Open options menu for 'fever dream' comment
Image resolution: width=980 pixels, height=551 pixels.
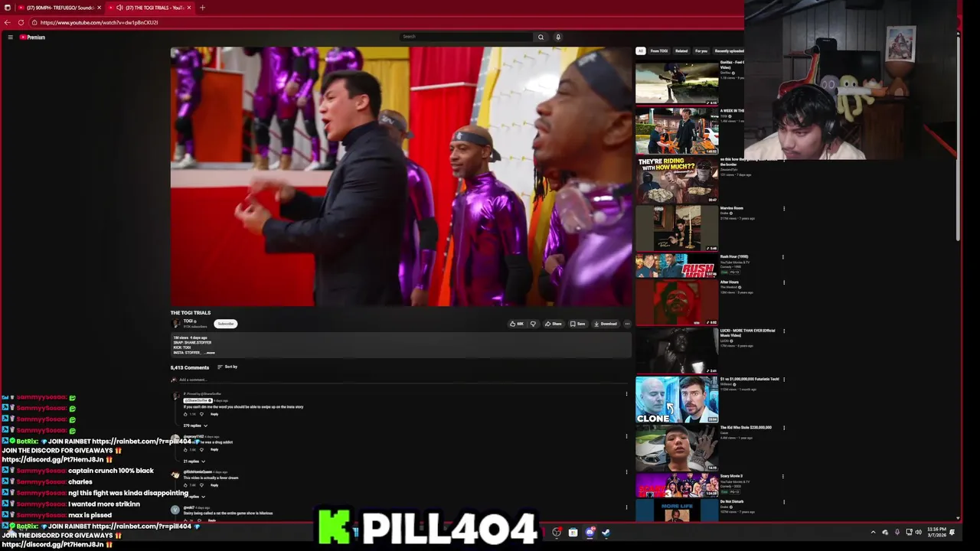pos(626,471)
